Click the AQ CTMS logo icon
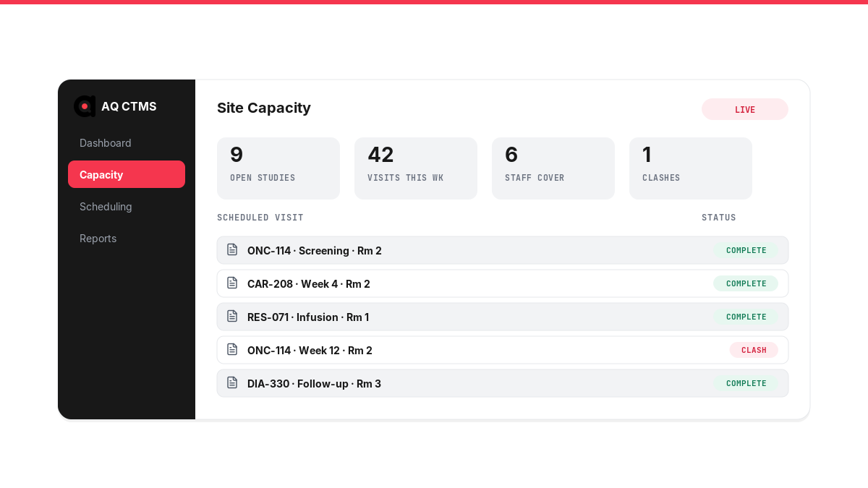Screen dimensions: 868x488 pyautogui.click(x=85, y=106)
